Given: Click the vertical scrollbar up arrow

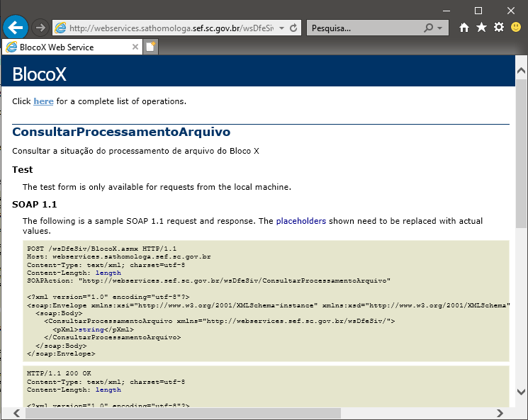Looking at the screenshot, I should pos(521,70).
